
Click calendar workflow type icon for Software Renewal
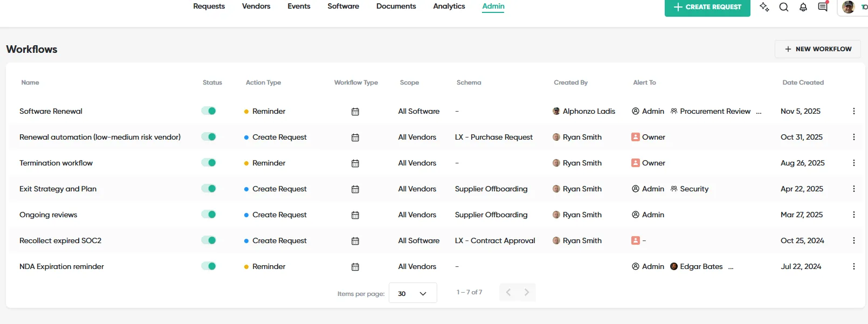[355, 112]
